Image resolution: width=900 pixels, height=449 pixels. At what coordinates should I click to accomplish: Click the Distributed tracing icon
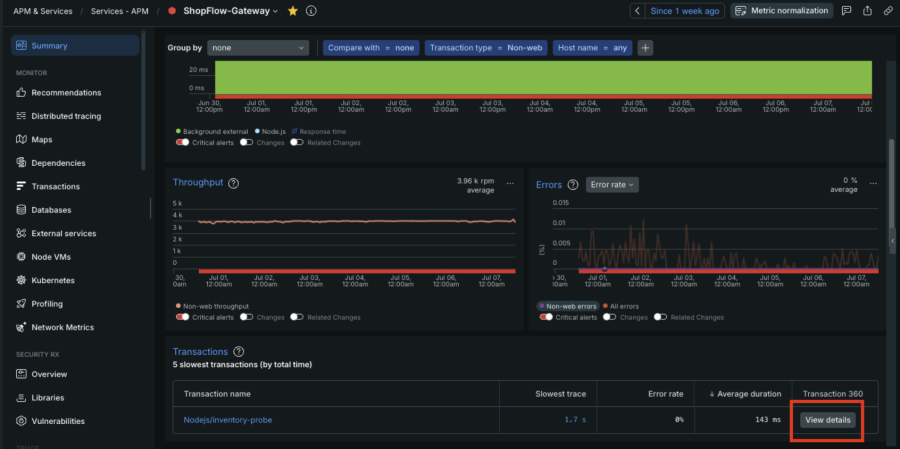tap(21, 116)
